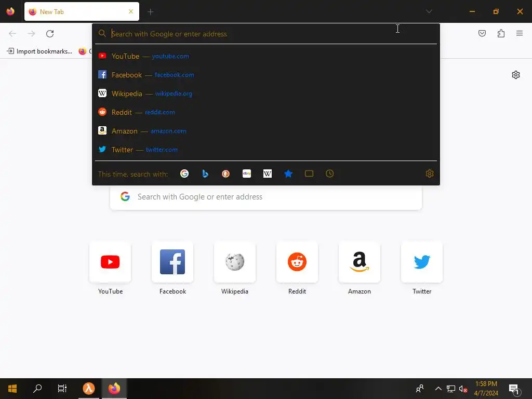Open Task View on taskbar
Screen dimensions: 532x399
pyautogui.click(x=62, y=389)
